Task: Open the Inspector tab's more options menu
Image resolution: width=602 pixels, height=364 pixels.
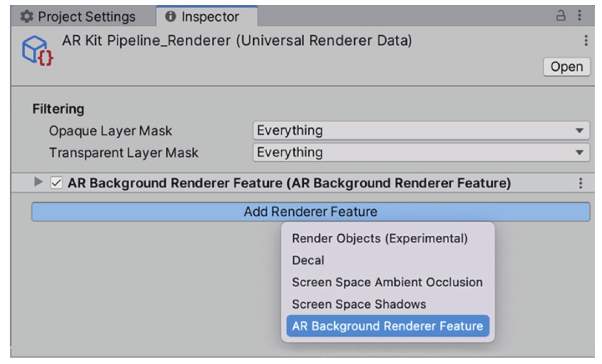Action: point(579,15)
